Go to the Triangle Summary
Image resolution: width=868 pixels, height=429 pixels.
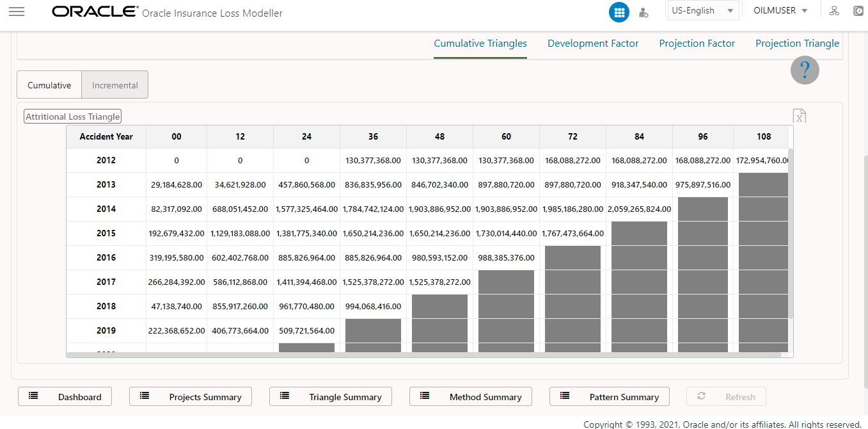coord(331,396)
